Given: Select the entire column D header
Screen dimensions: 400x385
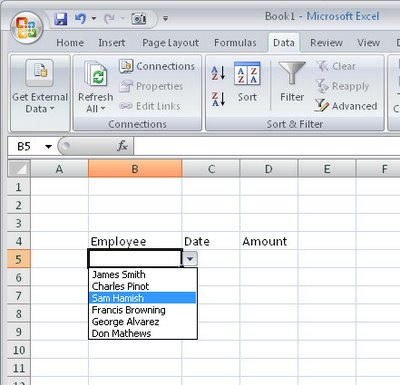Looking at the screenshot, I should pos(269,169).
